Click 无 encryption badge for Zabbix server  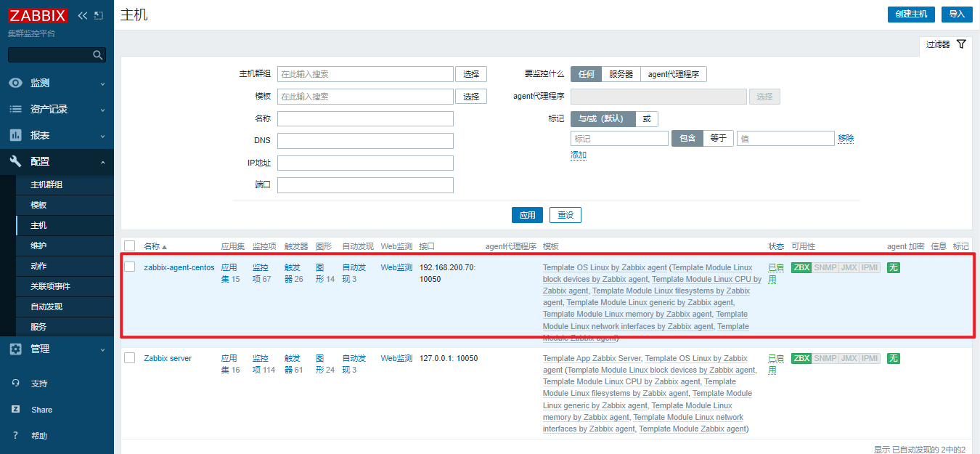click(894, 358)
